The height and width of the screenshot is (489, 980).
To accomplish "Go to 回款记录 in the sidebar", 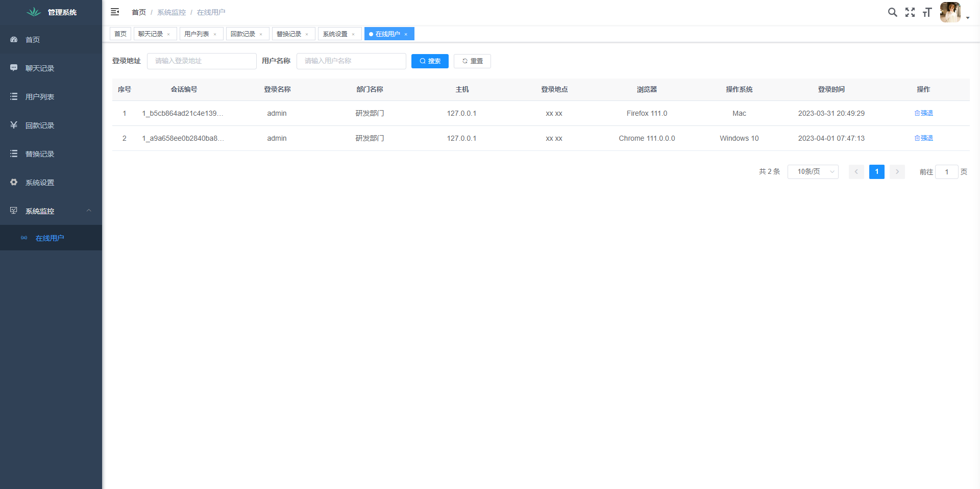I will [x=40, y=125].
